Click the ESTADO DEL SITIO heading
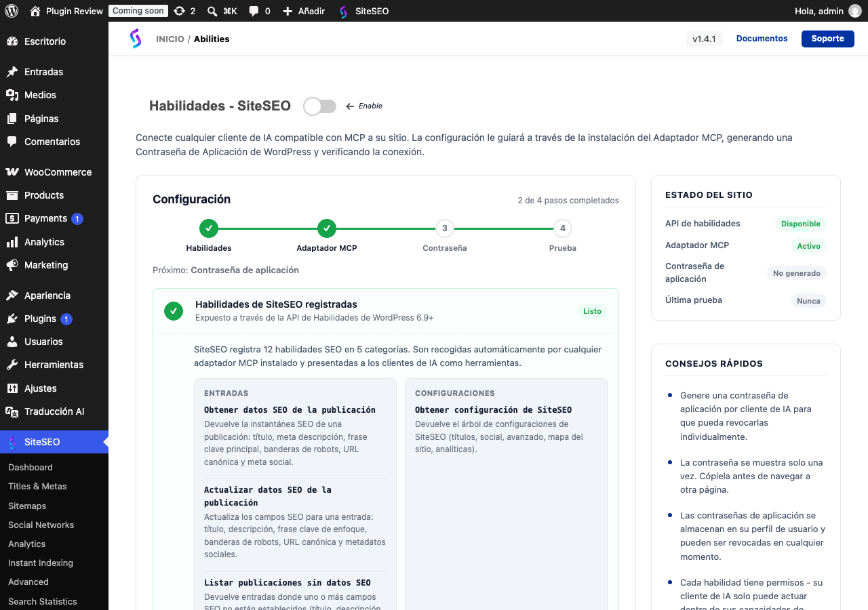 tap(709, 195)
